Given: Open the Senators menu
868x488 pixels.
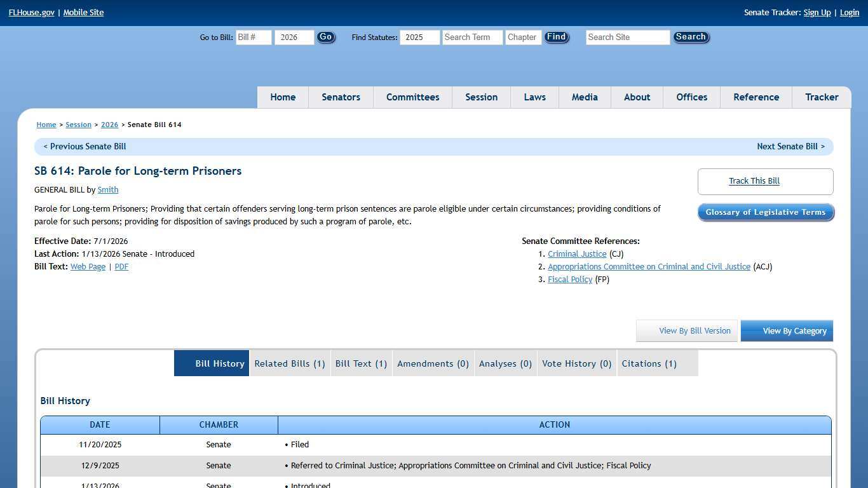Looking at the screenshot, I should (x=341, y=97).
